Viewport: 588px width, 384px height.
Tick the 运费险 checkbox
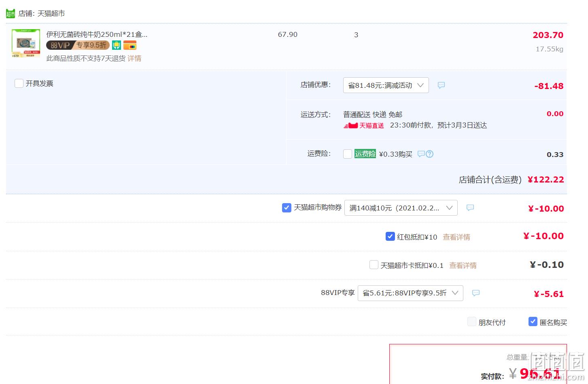point(348,154)
